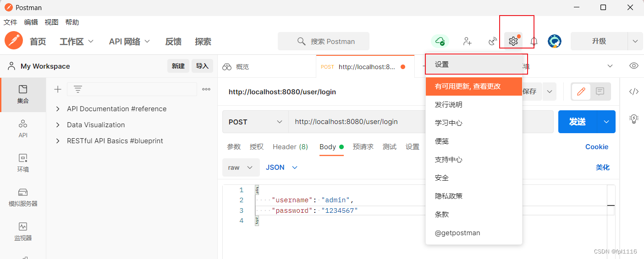Expand the API Documentation #reference collection

coord(58,109)
